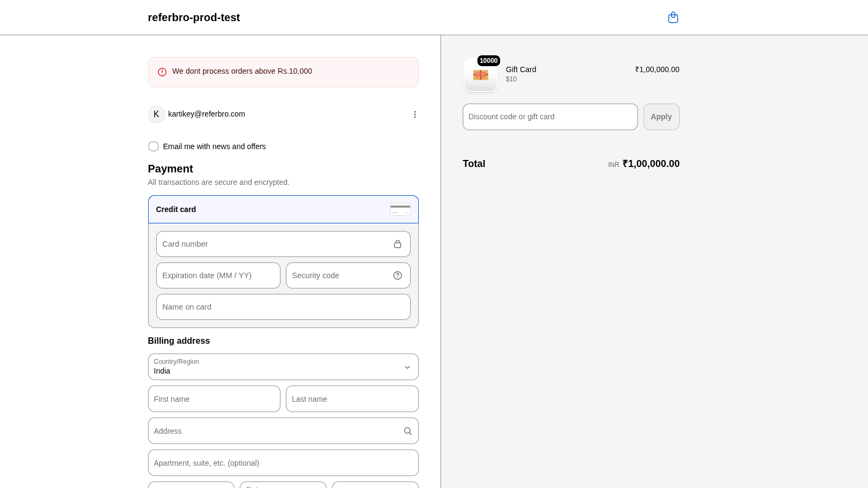Click the Total amount ₹1,00,000.00
868x488 pixels.
coord(651,164)
